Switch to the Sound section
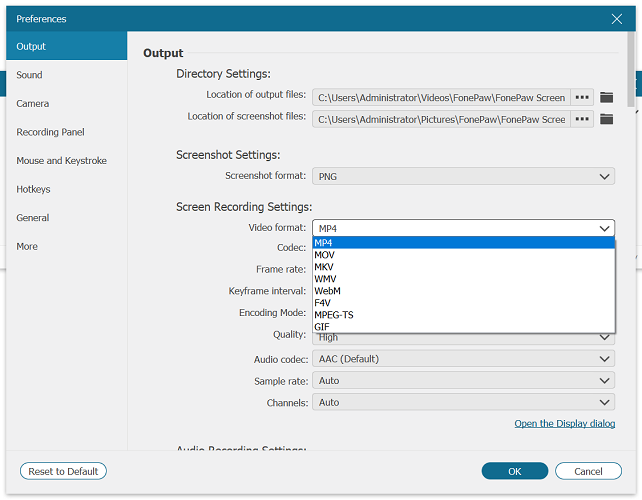Screen dimensions: 642x500 click(x=66, y=75)
